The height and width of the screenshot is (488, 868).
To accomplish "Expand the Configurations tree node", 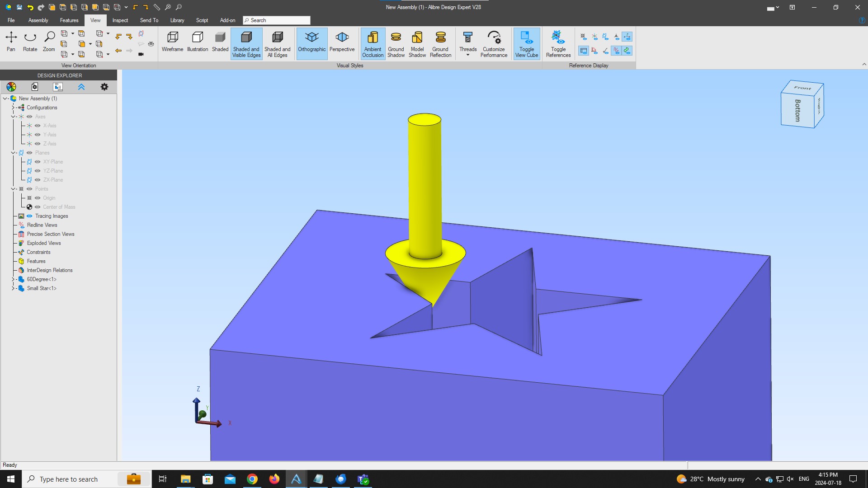I will 13,108.
